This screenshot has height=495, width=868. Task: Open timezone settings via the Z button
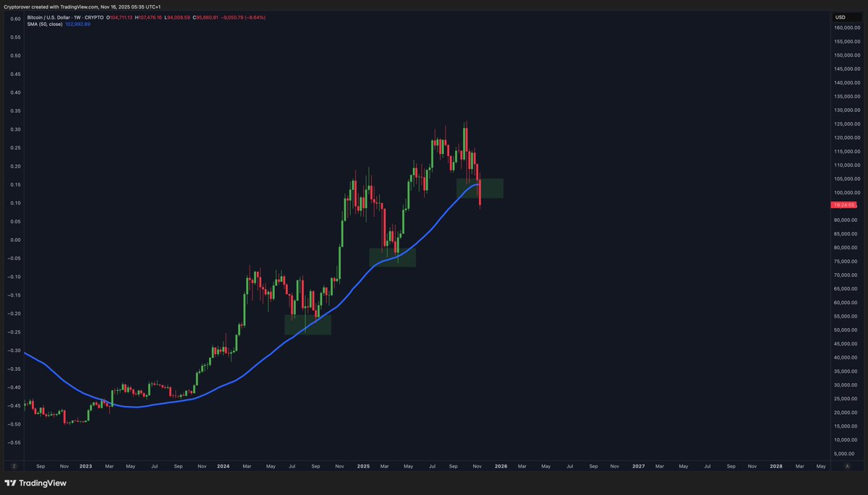14,466
